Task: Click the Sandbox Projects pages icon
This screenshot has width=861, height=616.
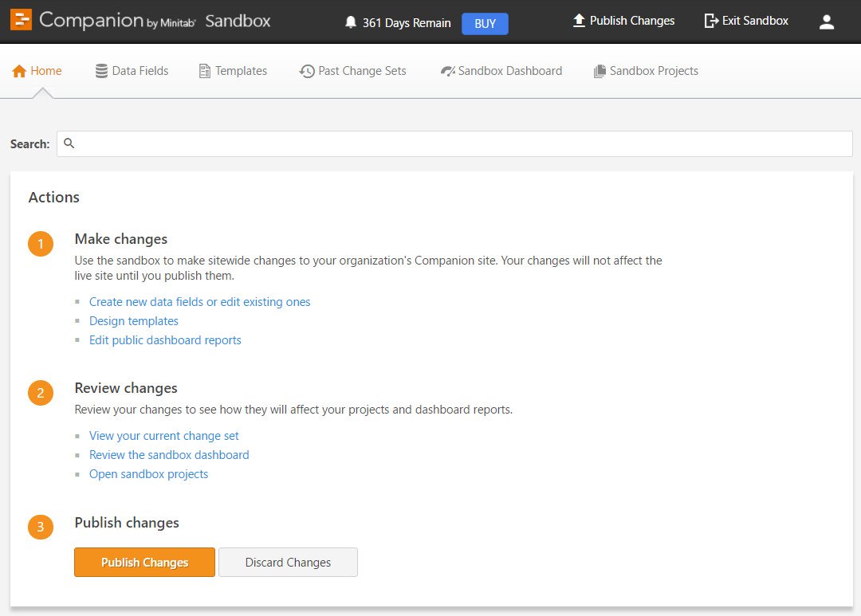Action: coord(600,71)
